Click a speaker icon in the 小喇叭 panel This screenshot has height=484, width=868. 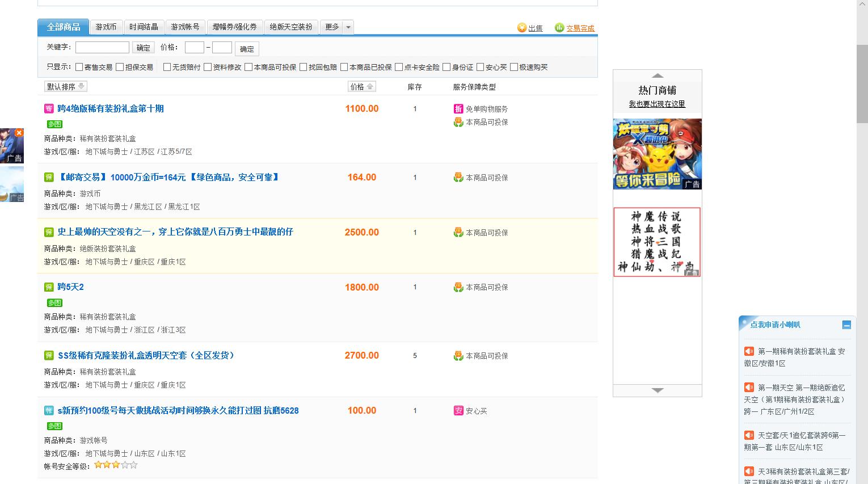click(x=748, y=351)
